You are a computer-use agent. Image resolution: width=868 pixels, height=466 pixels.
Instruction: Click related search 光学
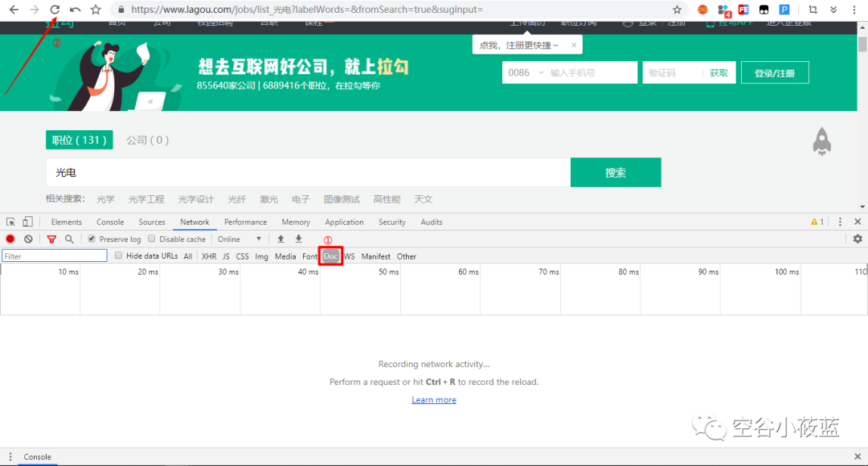(105, 199)
